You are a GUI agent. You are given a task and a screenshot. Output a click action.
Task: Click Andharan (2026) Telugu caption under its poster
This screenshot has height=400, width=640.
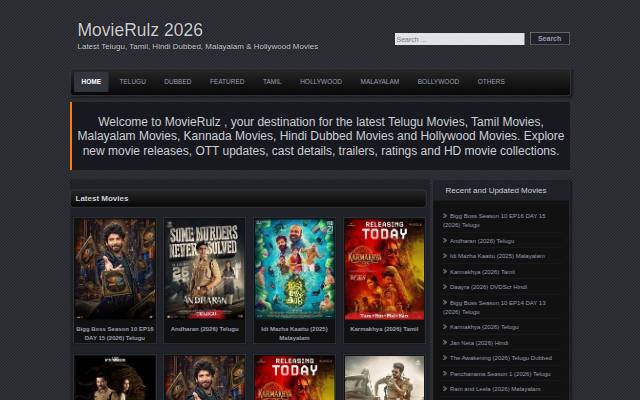pos(204,329)
